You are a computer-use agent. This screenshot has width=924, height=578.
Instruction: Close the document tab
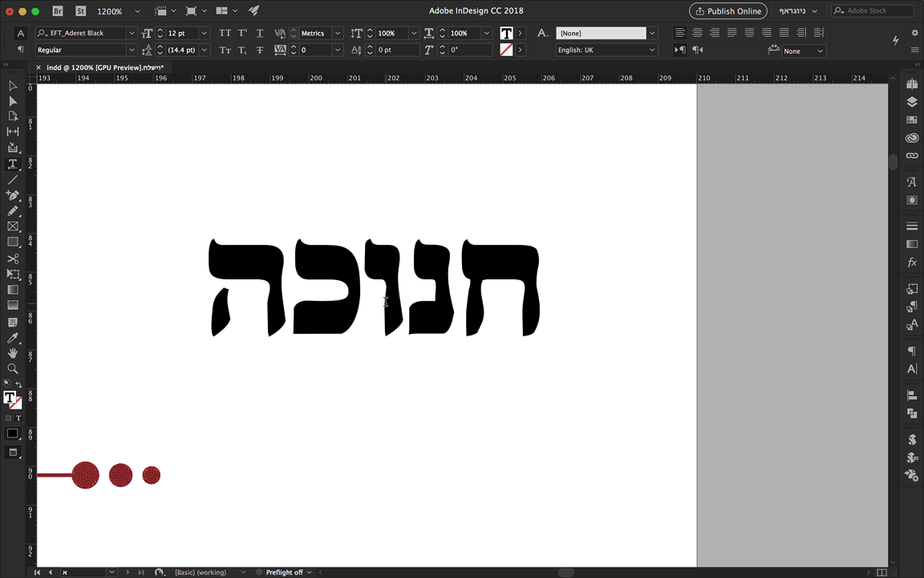tap(38, 67)
